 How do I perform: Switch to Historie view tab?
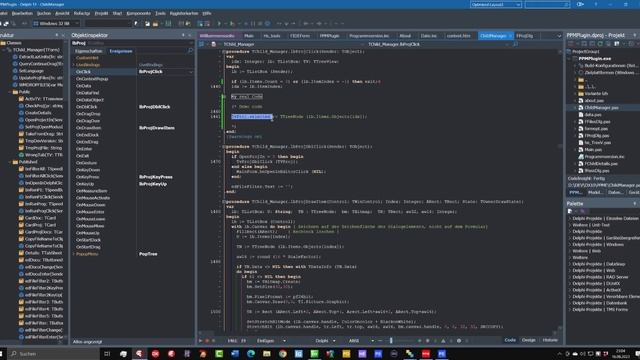(550, 340)
